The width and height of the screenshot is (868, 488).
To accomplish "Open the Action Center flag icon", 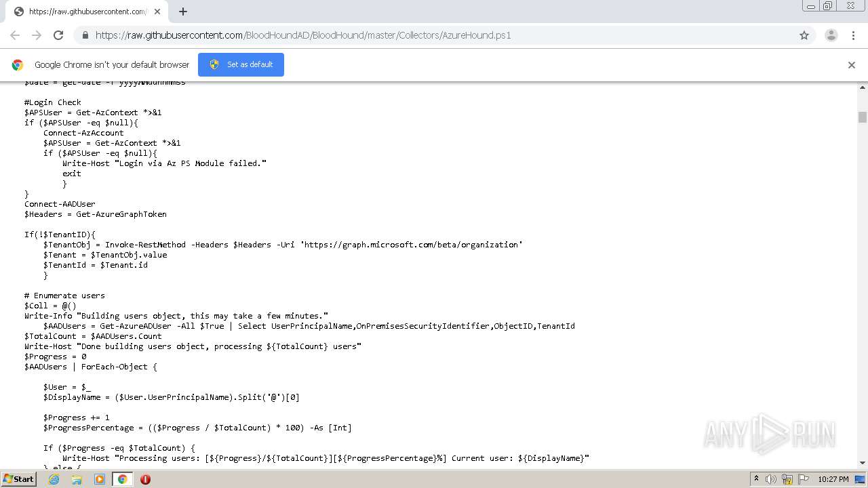I will [804, 479].
